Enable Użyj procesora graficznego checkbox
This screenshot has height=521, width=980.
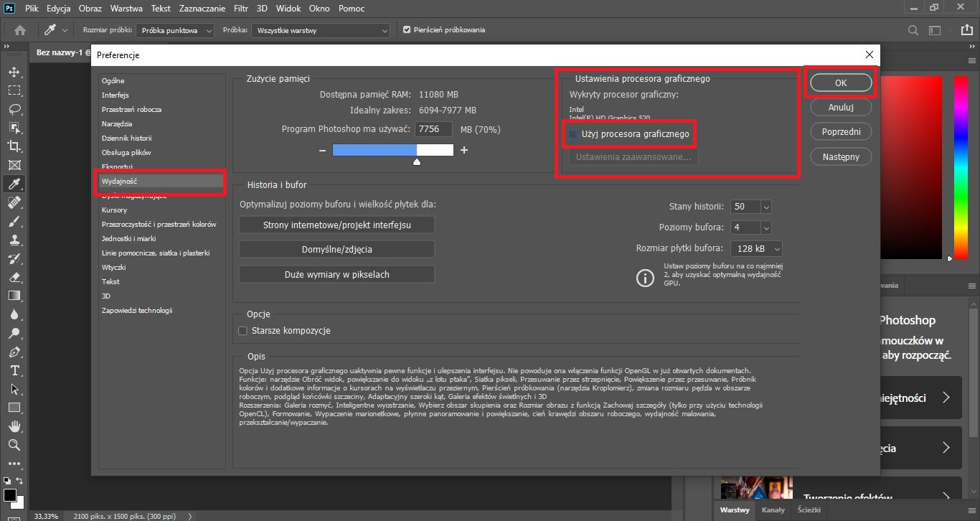click(x=573, y=134)
